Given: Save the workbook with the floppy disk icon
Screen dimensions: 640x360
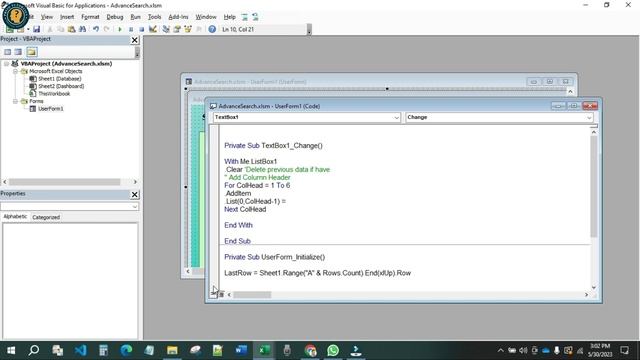Looking at the screenshot, I should tap(36, 29).
